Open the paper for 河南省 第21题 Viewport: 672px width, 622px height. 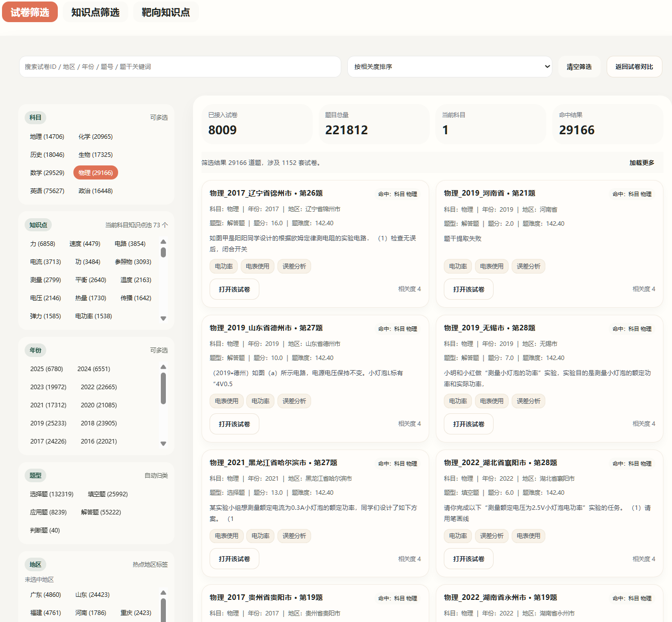468,290
